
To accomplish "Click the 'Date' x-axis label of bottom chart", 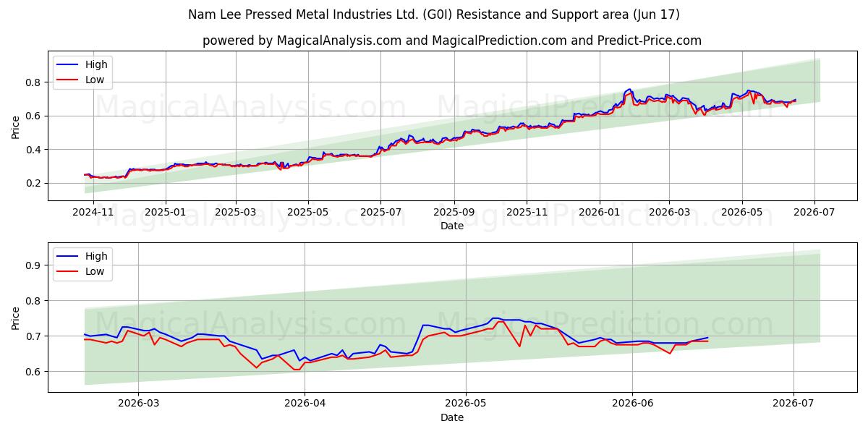I will pyautogui.click(x=452, y=418).
